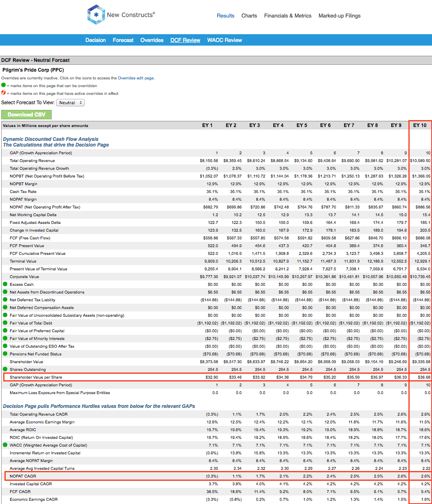Click the $36.68 shareholder value per share
Screen dimensions: 432x504
point(423,377)
